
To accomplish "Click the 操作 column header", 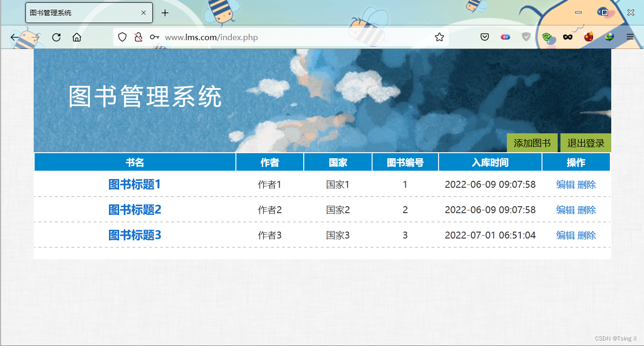I will (x=576, y=162).
